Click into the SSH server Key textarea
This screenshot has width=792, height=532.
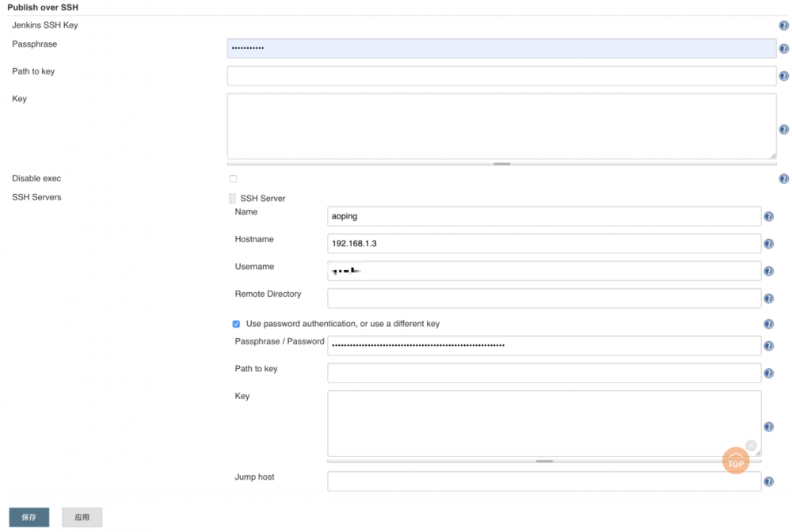click(x=544, y=424)
